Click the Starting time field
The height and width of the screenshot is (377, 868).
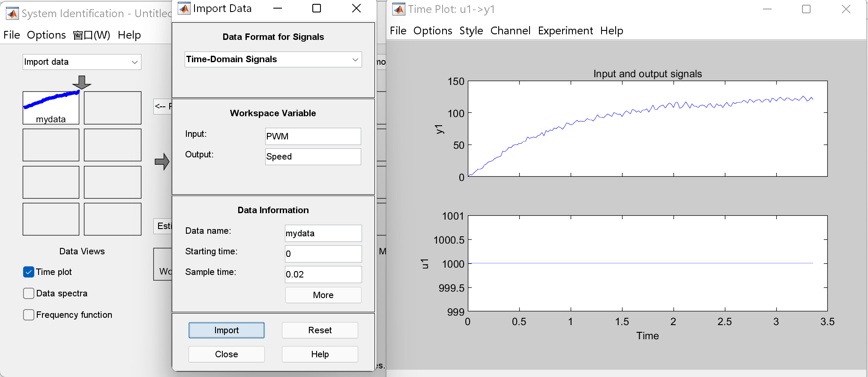pyautogui.click(x=323, y=254)
